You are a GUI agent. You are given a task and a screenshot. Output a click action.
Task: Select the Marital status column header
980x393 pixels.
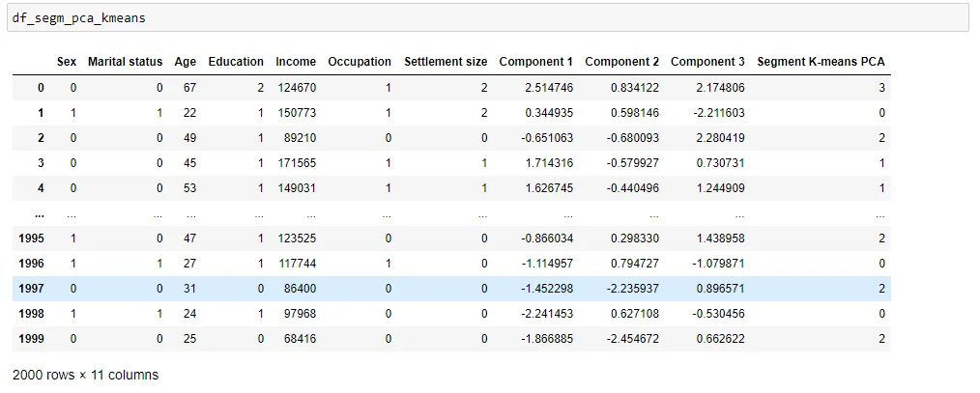tap(125, 62)
